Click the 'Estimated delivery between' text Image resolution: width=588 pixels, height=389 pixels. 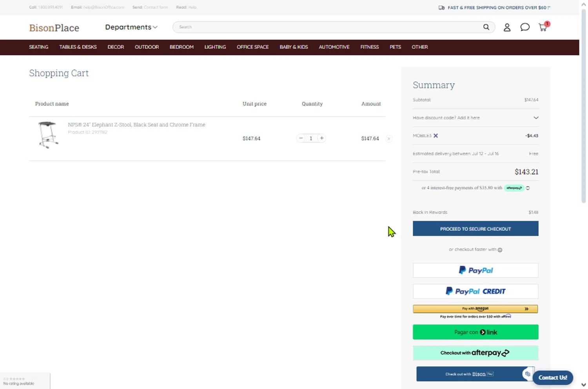coord(456,154)
